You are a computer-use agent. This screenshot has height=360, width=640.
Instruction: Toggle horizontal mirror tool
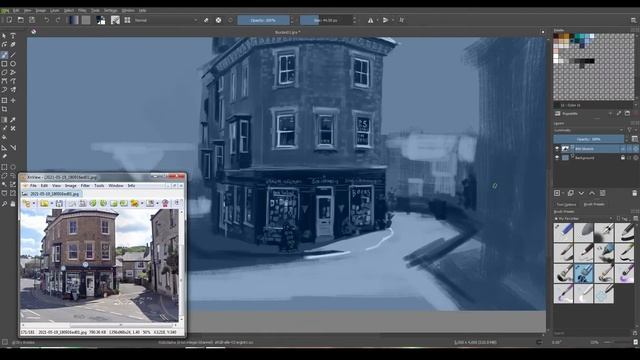[370, 20]
